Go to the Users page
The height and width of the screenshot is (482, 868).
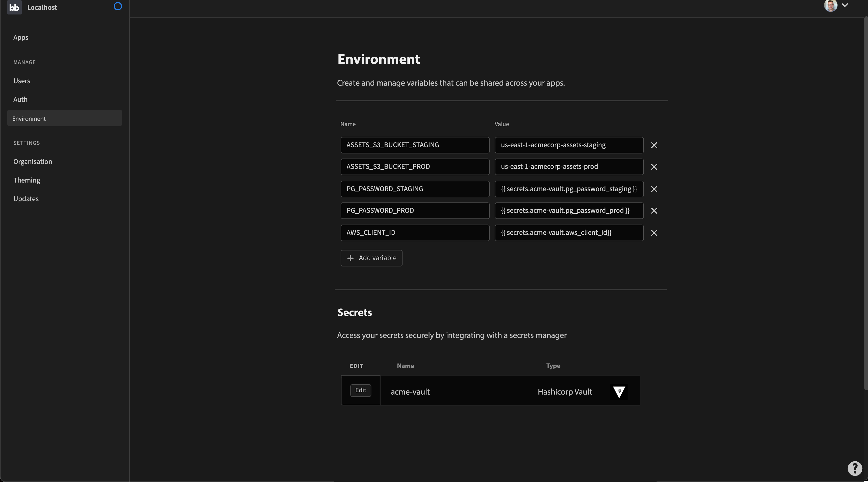[21, 81]
